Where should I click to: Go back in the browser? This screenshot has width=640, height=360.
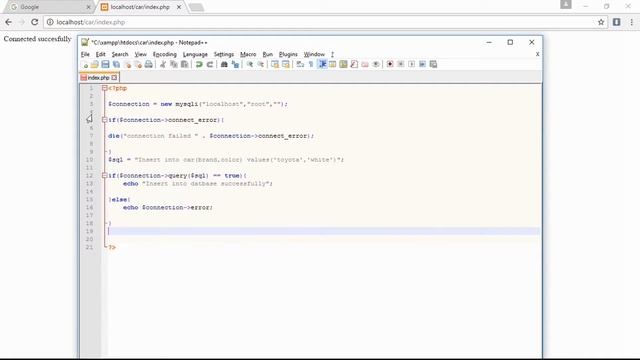tap(9, 22)
